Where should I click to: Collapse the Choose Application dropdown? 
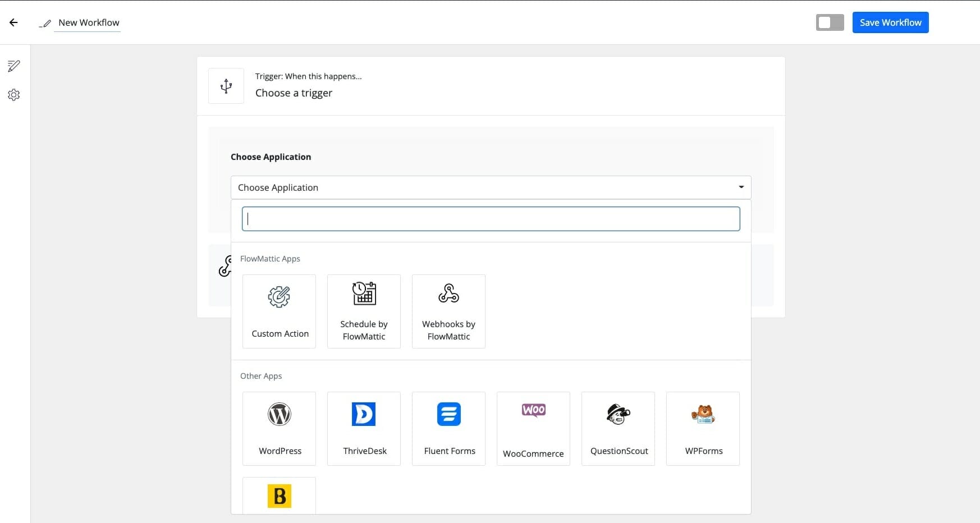(483, 187)
